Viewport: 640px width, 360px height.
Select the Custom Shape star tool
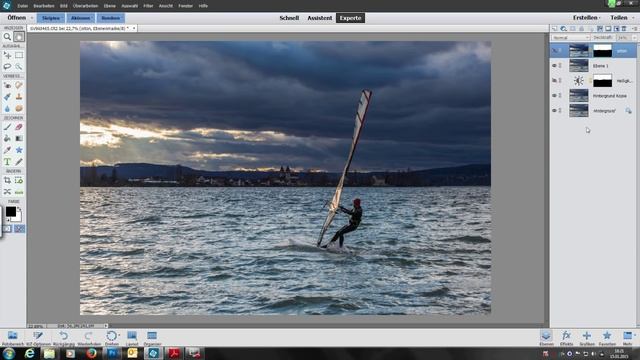19,150
